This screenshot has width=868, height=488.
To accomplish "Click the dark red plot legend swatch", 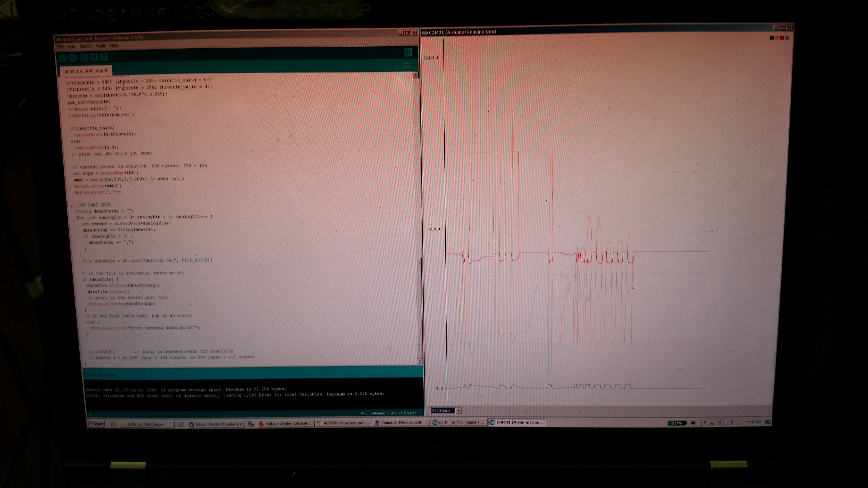I will click(x=782, y=38).
